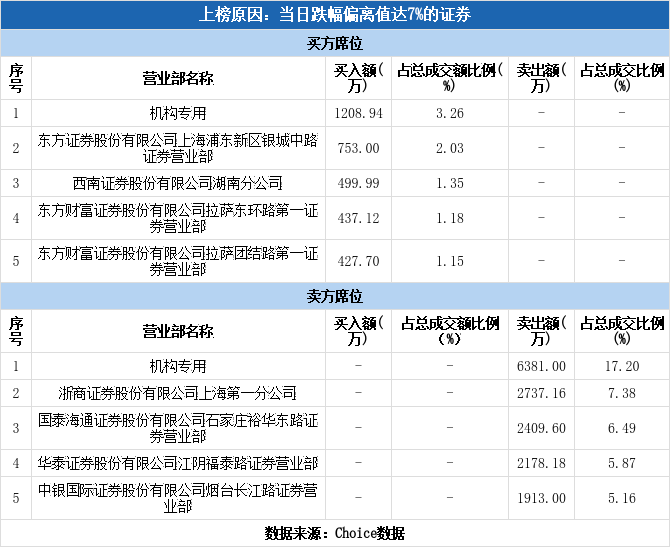Click seller table 营业部名称 column header
This screenshot has width=670, height=547.
[x=178, y=332]
